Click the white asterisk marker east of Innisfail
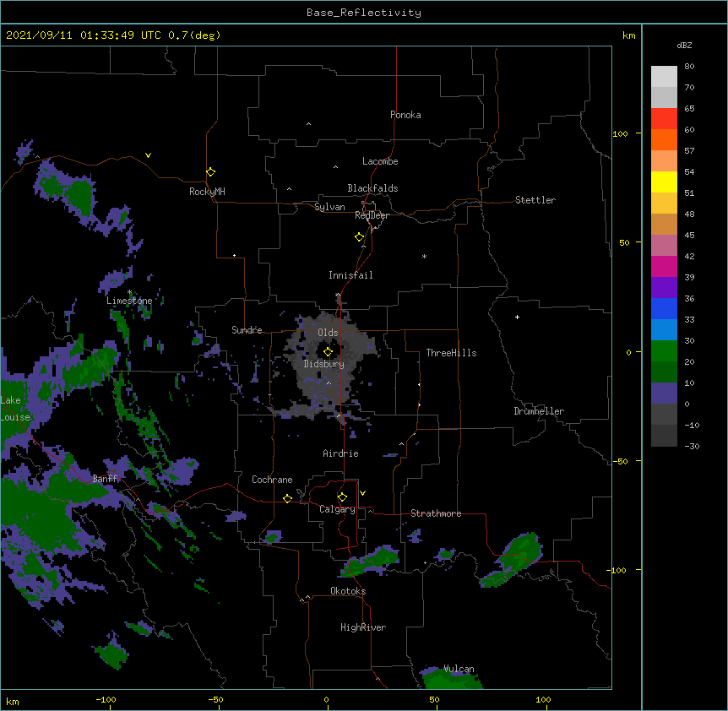This screenshot has width=728, height=711. coord(424,257)
